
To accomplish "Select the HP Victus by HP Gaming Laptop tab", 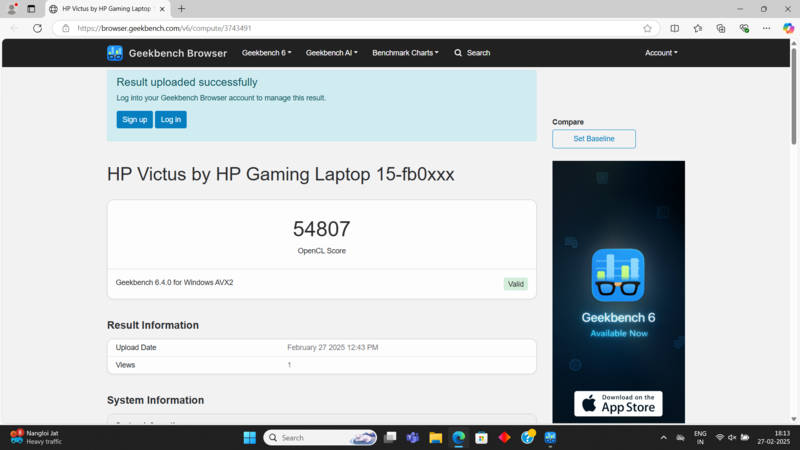I will [107, 9].
